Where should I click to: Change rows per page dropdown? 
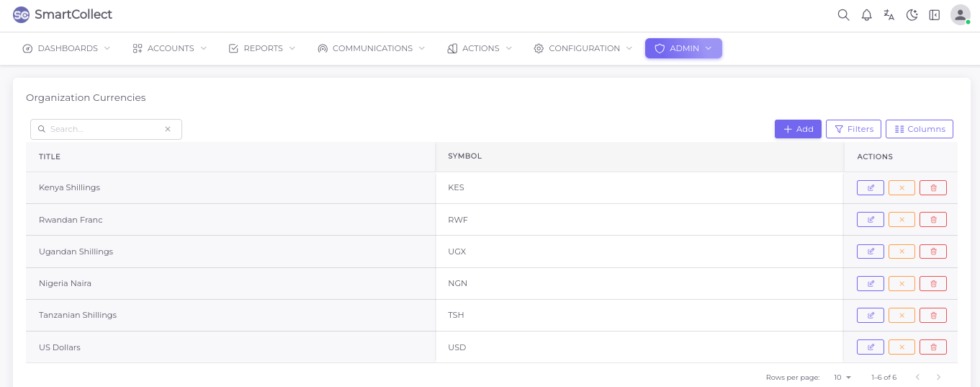pos(842,377)
